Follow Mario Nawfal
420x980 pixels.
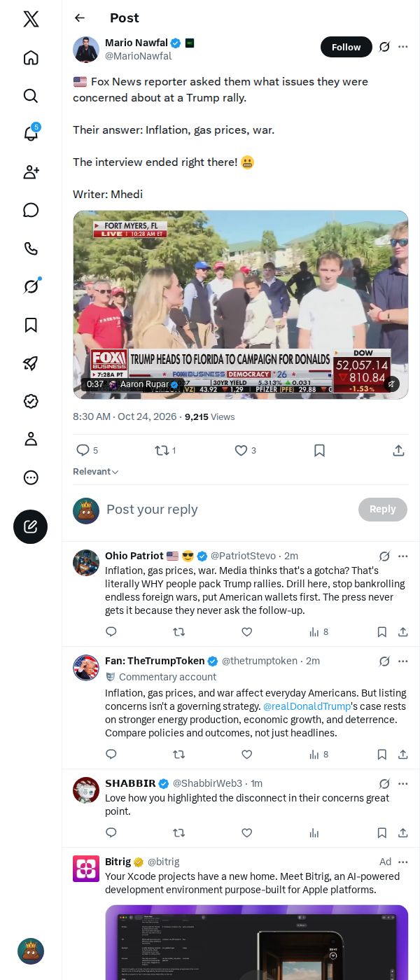(346, 47)
